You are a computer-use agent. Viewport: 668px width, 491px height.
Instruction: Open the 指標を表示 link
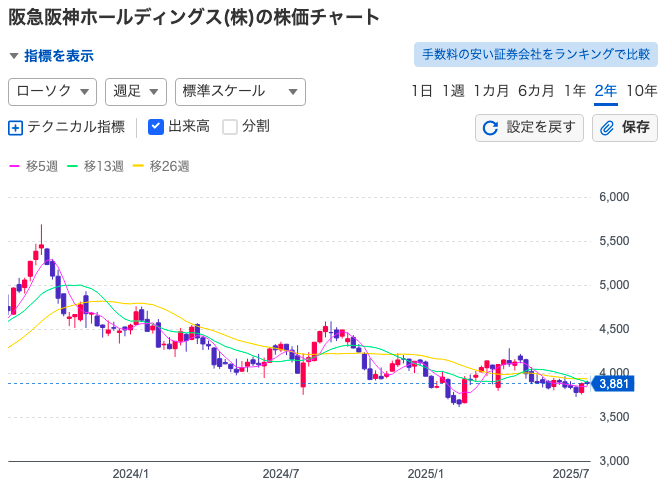pyautogui.click(x=59, y=56)
